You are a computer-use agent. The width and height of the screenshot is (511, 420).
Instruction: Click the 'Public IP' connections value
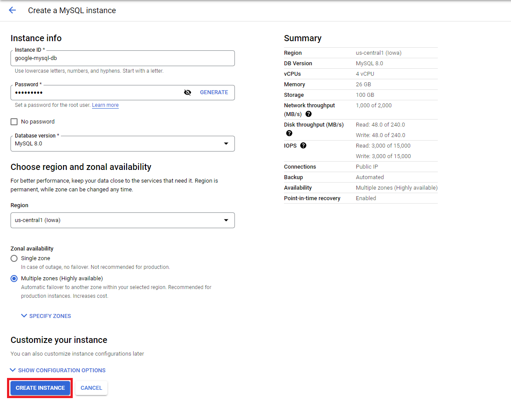(367, 167)
